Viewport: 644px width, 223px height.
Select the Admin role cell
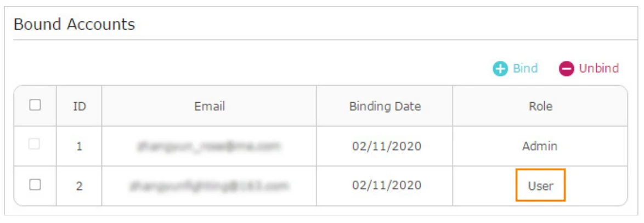click(540, 146)
